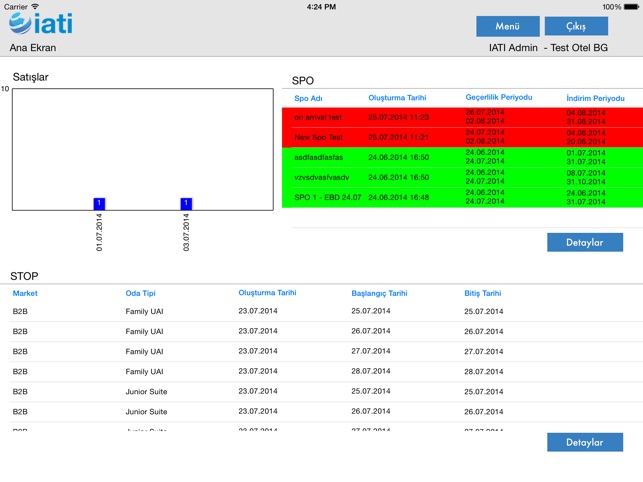The height and width of the screenshot is (482, 643).
Task: Select the 01.07.2014 sales bar
Action: (99, 204)
